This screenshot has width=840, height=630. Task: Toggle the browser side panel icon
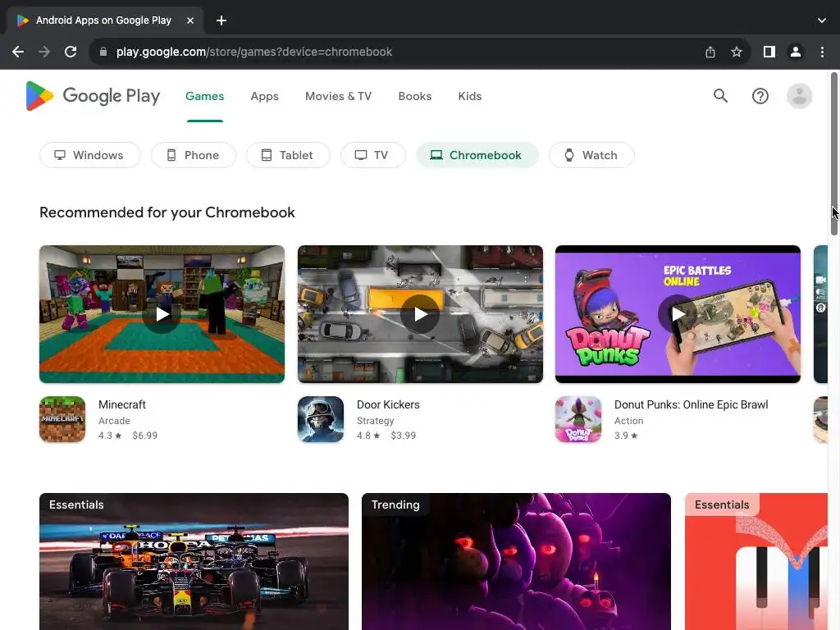[x=769, y=52]
